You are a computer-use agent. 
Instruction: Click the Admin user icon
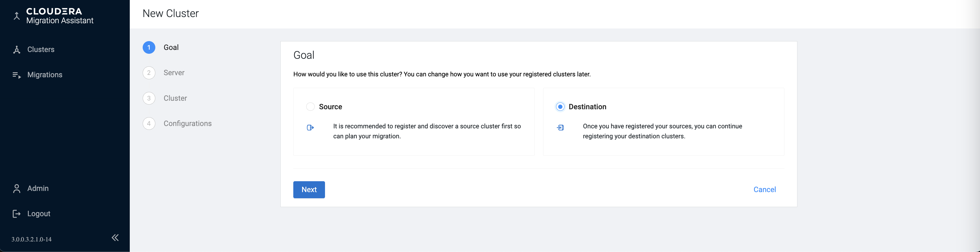pyautogui.click(x=16, y=189)
